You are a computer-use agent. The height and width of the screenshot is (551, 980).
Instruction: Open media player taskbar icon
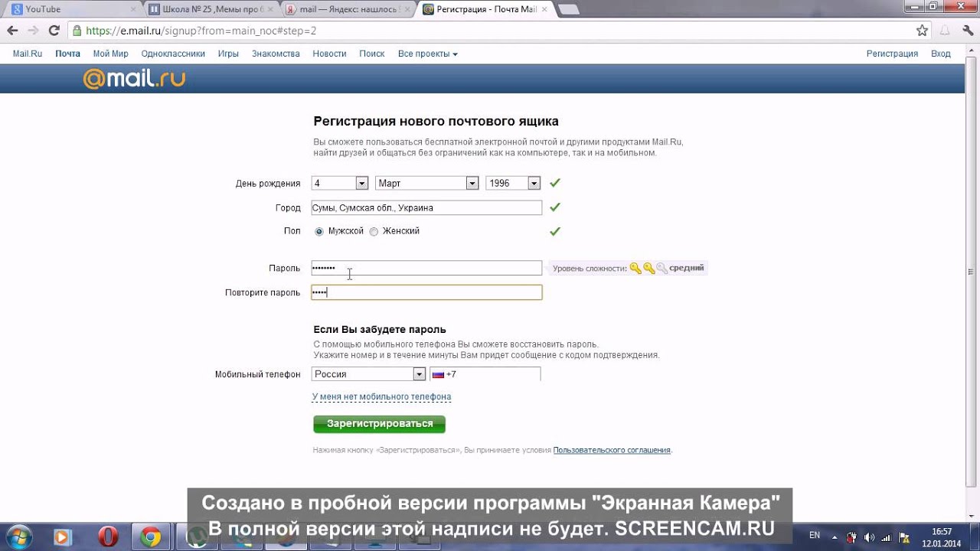pos(63,537)
